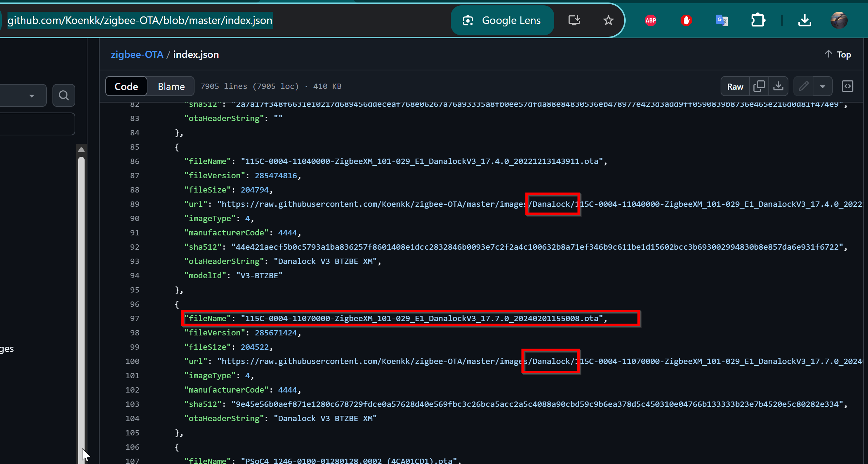This screenshot has height=464, width=868.
Task: Click the file name index.json in breadcrumb
Action: point(196,55)
